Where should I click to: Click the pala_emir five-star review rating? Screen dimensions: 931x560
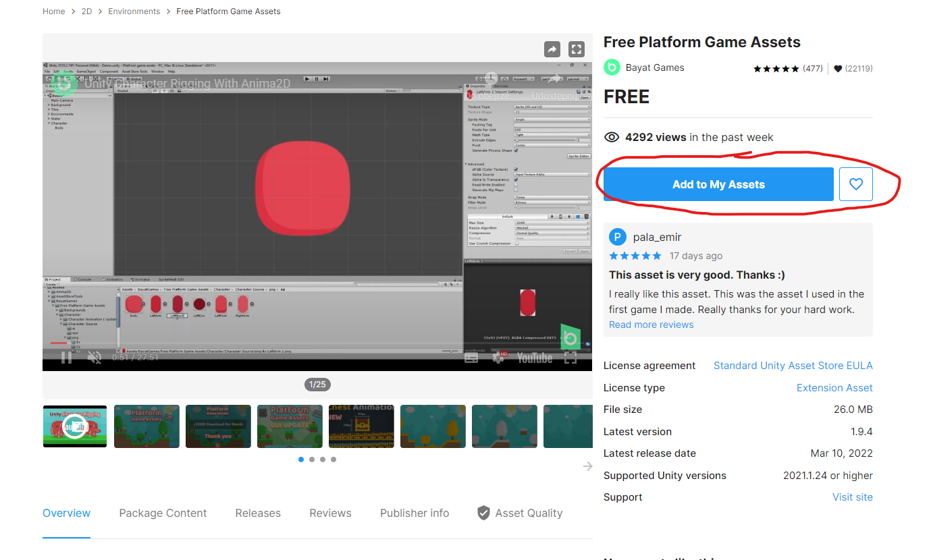[635, 256]
